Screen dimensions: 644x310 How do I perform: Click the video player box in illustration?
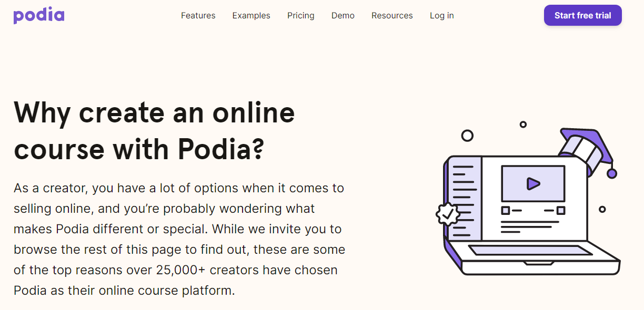coord(533,183)
